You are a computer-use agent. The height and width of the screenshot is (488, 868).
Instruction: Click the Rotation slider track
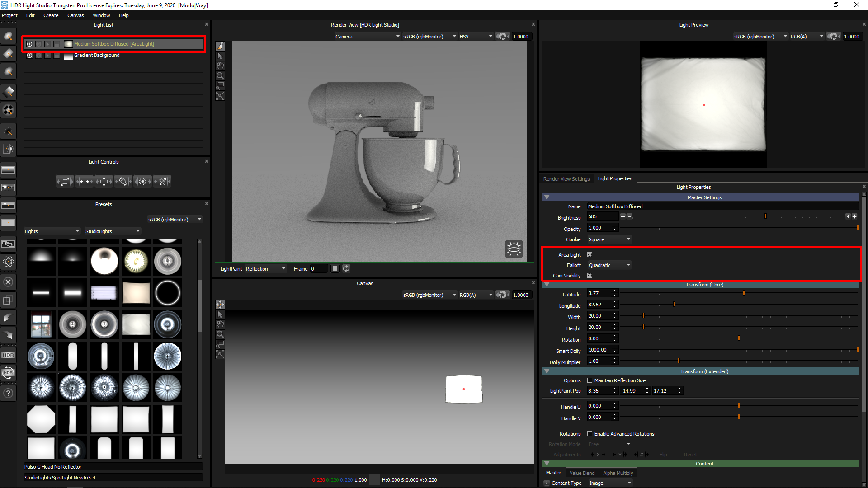pyautogui.click(x=739, y=339)
